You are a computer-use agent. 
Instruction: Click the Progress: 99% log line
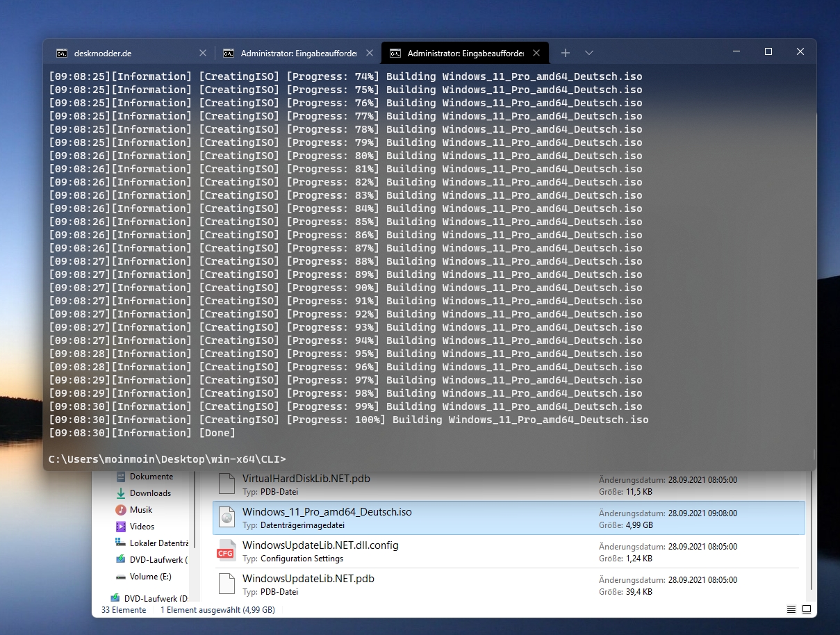pyautogui.click(x=345, y=406)
